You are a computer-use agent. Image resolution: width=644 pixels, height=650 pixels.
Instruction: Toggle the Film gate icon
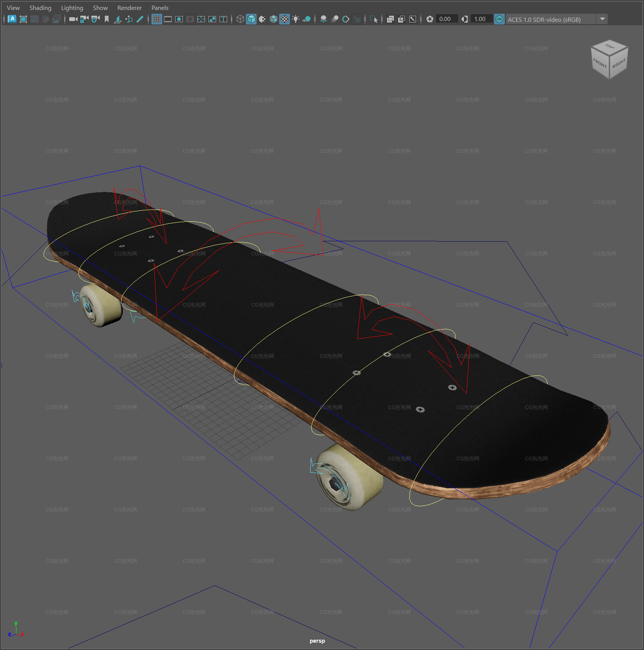pyautogui.click(x=168, y=19)
